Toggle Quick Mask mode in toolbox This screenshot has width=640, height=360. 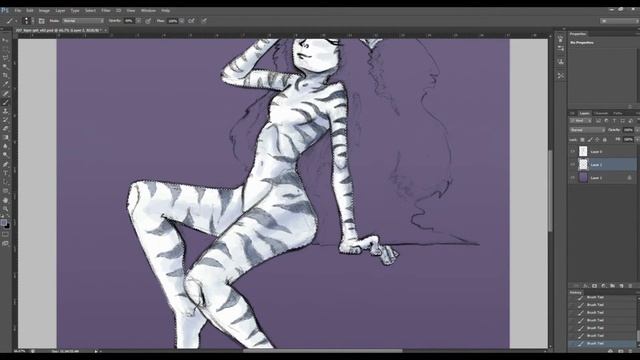pyautogui.click(x=5, y=235)
